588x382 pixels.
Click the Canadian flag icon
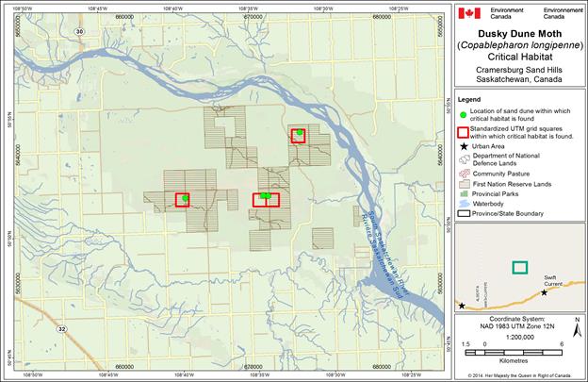click(469, 13)
